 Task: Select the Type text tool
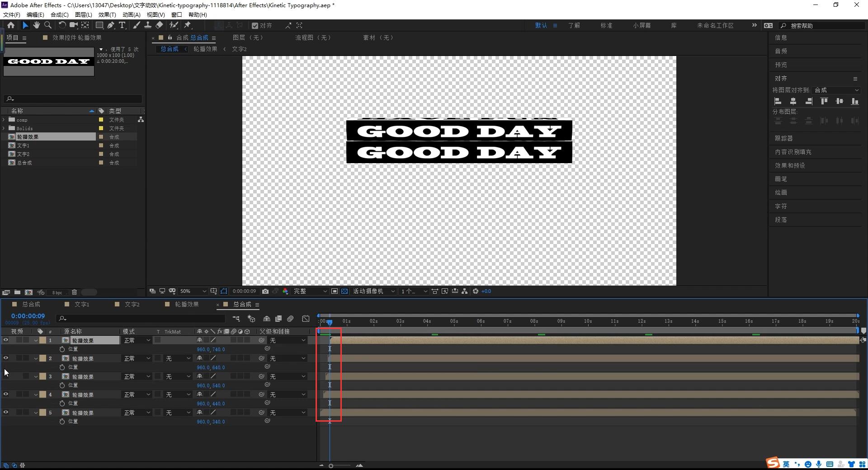[122, 25]
